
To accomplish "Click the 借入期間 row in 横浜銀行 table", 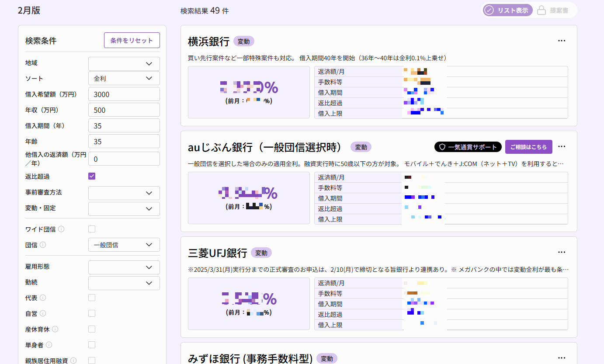I will pos(441,93).
